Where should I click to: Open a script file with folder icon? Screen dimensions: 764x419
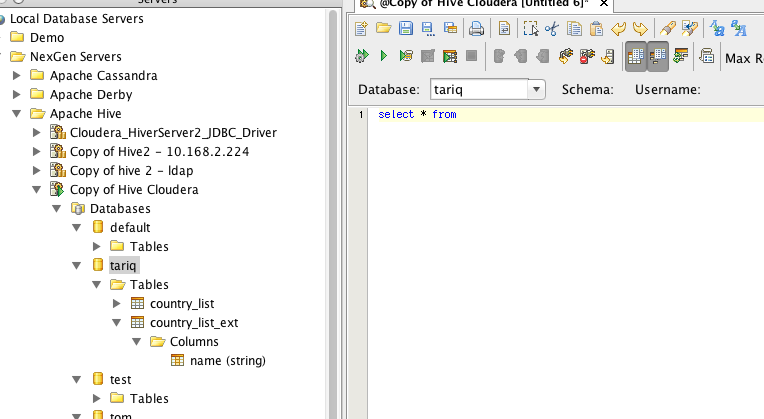tap(383, 28)
